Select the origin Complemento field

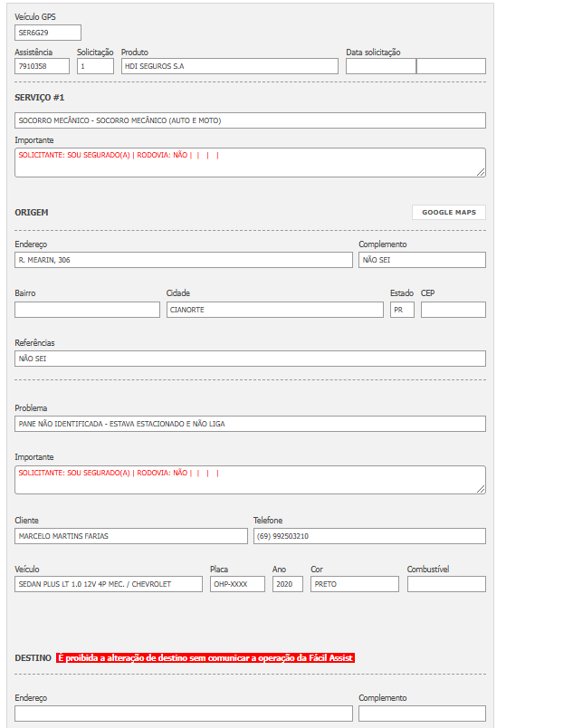pos(422,260)
